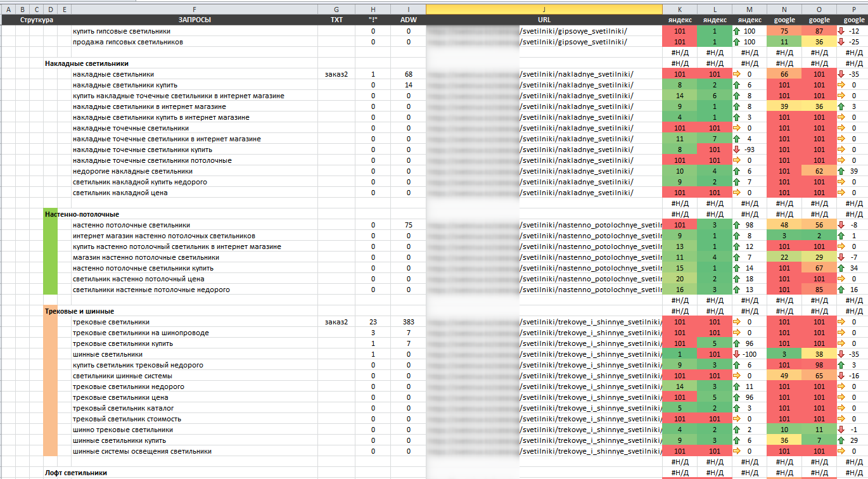Select the red down arrow beside -25

[x=840, y=42]
